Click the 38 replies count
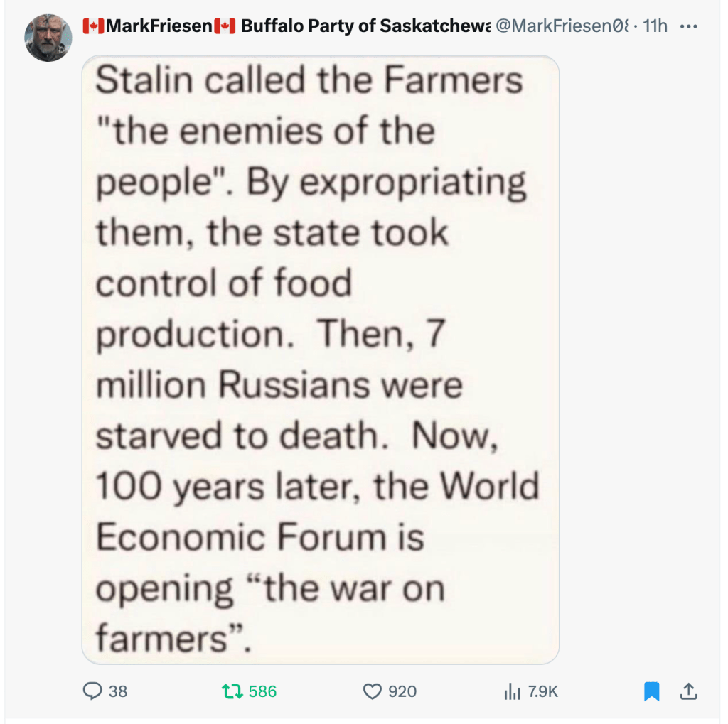The width and height of the screenshot is (728, 724). click(117, 691)
